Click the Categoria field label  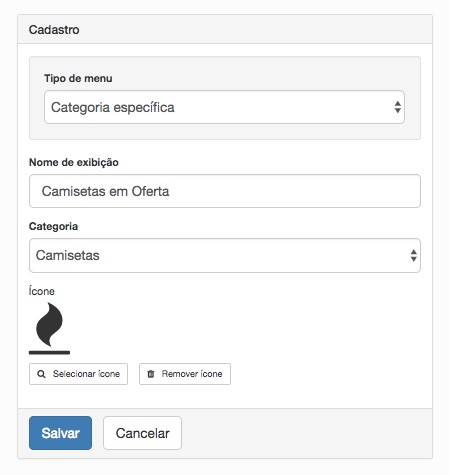53,226
